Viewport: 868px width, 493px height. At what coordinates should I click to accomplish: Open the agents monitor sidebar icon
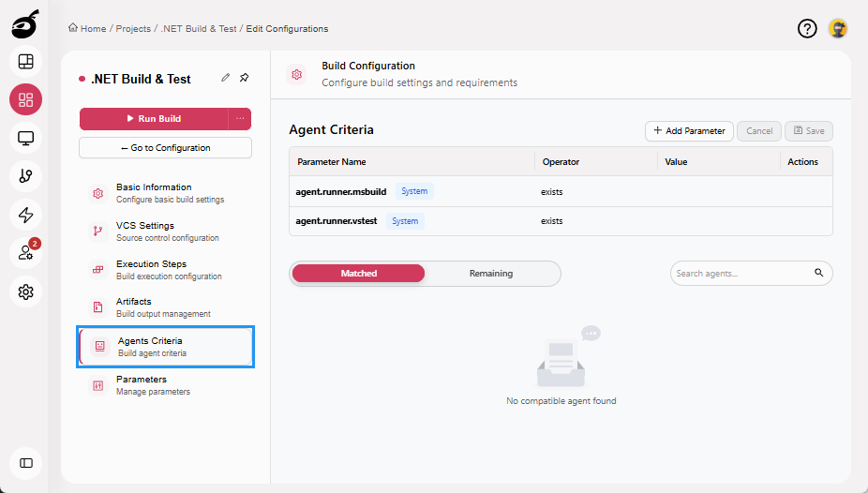(25, 138)
